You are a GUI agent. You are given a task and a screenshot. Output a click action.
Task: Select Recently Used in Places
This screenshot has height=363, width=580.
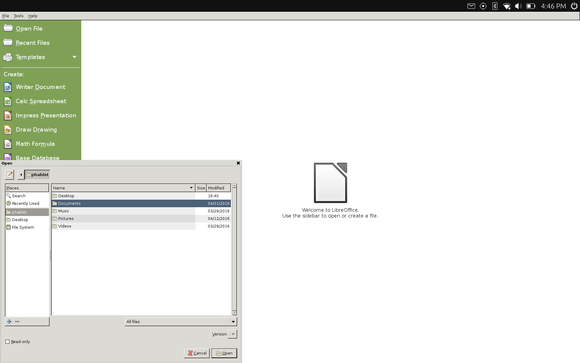pos(27,204)
